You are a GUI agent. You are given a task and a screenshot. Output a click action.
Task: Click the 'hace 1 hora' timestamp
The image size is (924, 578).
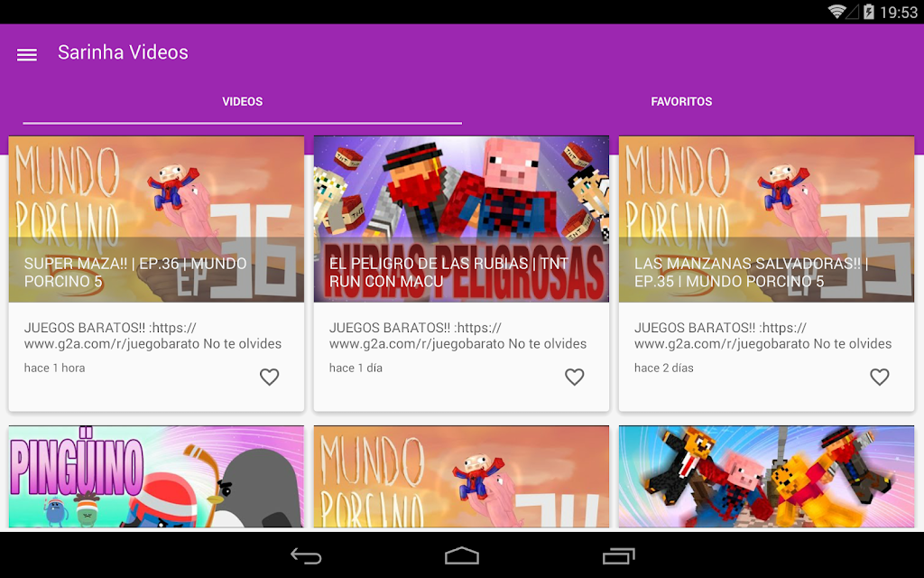pos(55,368)
